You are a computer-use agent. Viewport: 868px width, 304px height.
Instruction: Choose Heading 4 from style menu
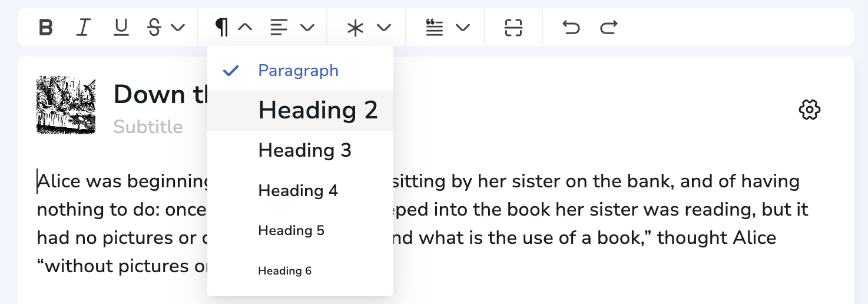coord(298,191)
